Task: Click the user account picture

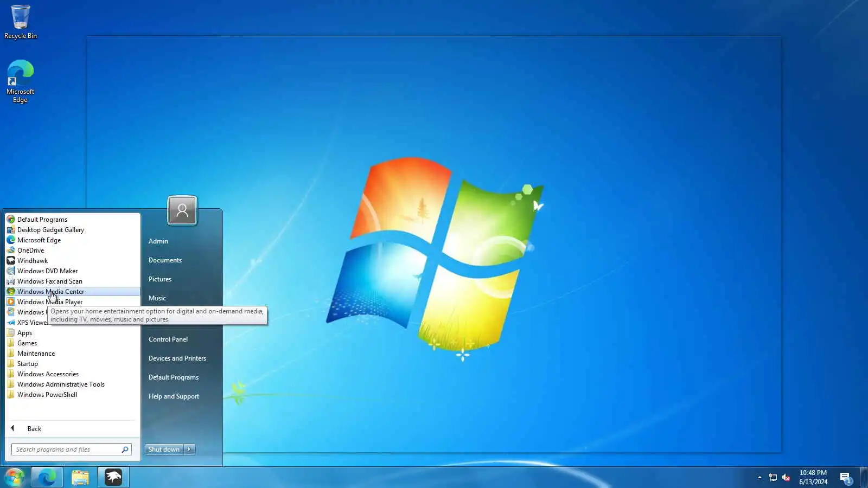Action: [182, 210]
